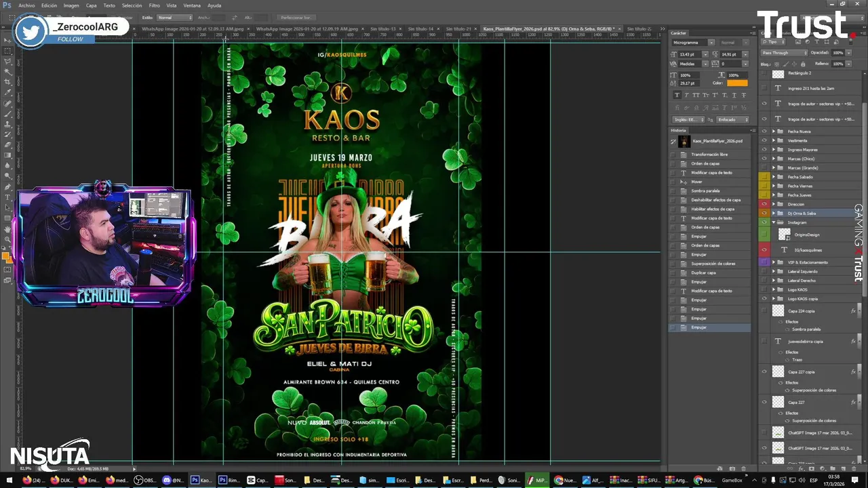
Task: Apply faux bold in Character panel
Action: [x=677, y=96]
